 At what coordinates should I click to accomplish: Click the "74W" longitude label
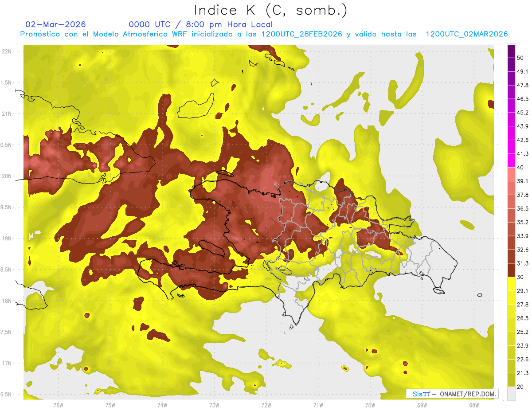[162, 405]
